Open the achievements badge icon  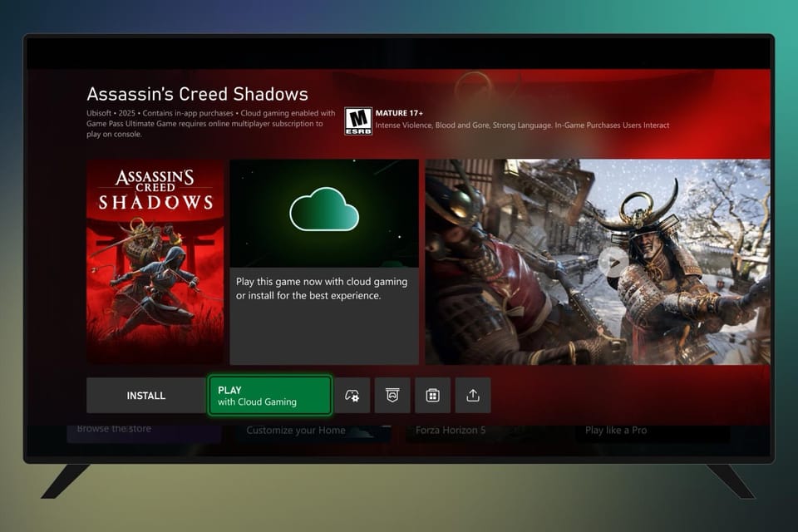click(x=392, y=396)
